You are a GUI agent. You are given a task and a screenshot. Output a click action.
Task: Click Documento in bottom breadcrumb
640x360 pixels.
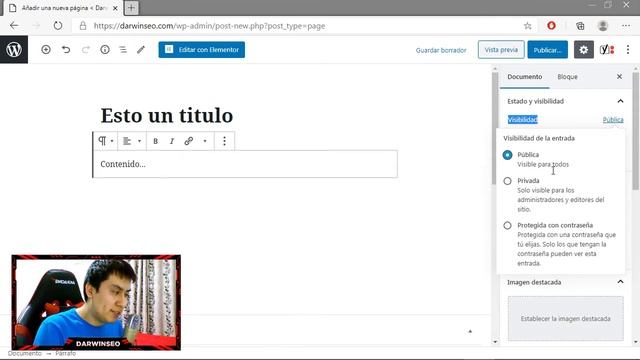(x=24, y=353)
